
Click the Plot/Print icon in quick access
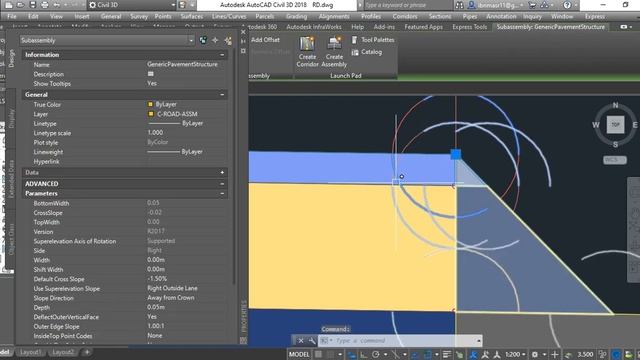44,5
